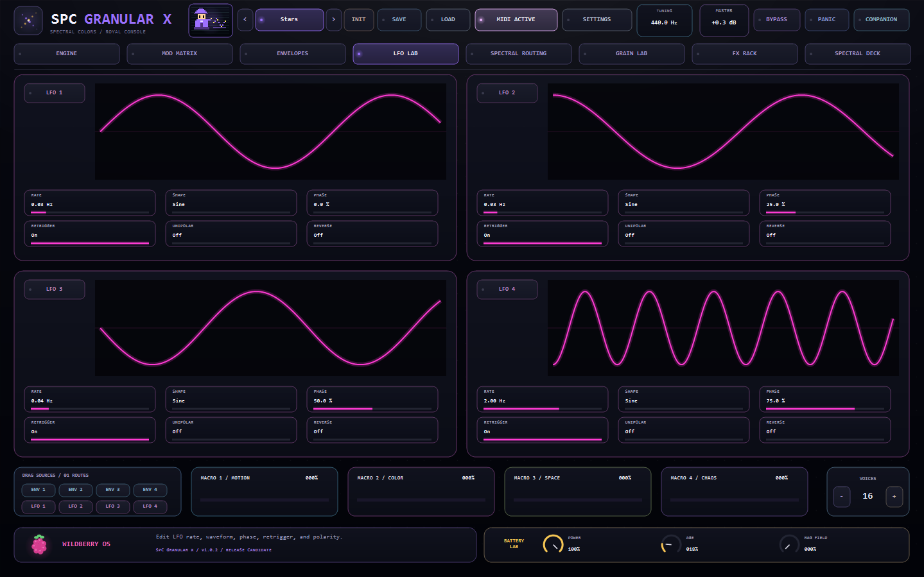
Task: Select the ENV 2 drag source chip
Action: pyautogui.click(x=76, y=490)
